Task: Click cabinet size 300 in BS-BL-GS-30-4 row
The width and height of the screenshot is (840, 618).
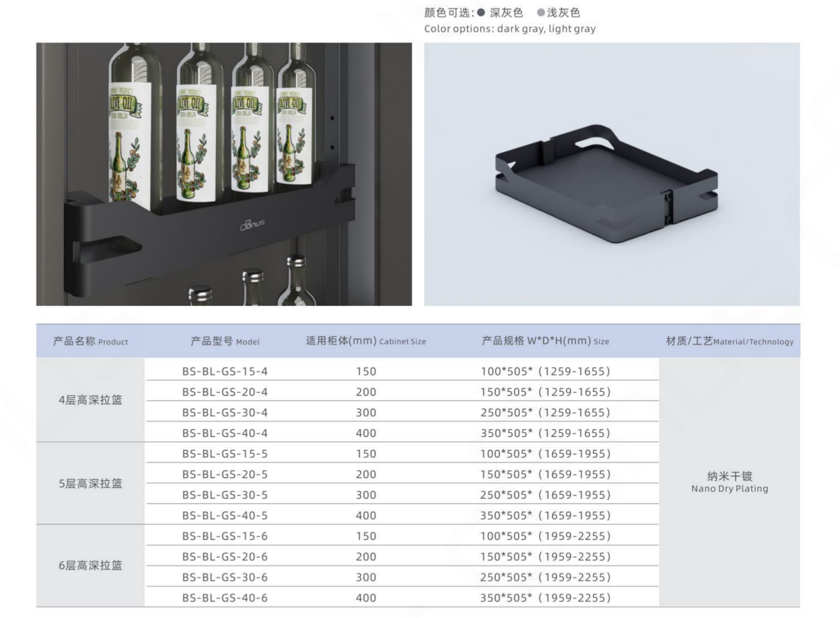Action: tap(366, 412)
